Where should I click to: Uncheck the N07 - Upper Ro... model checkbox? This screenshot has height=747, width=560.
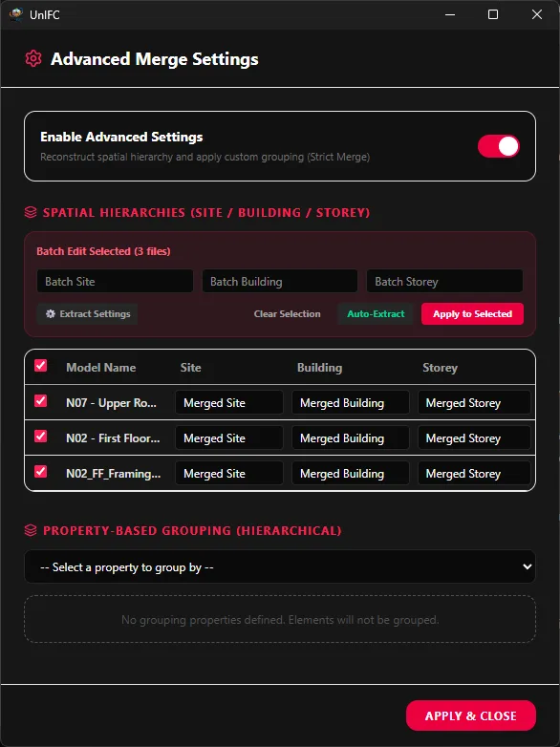pyautogui.click(x=41, y=401)
